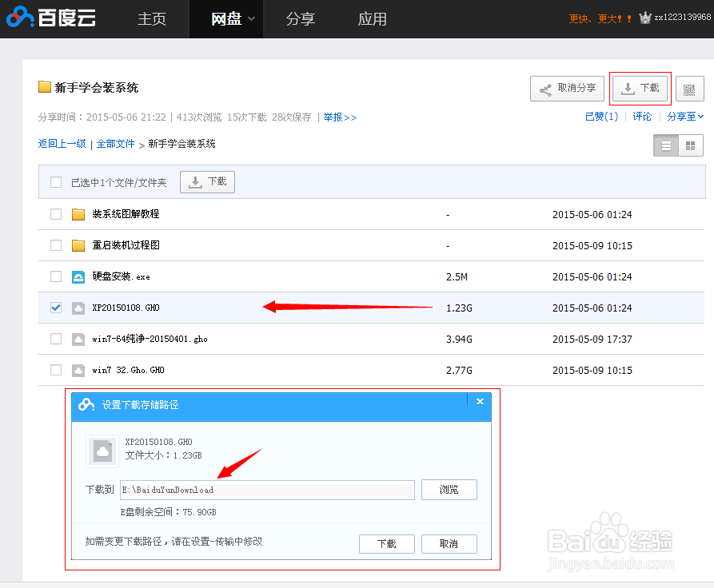Uncheck the XP20150108.GHO checkbox

(54, 307)
